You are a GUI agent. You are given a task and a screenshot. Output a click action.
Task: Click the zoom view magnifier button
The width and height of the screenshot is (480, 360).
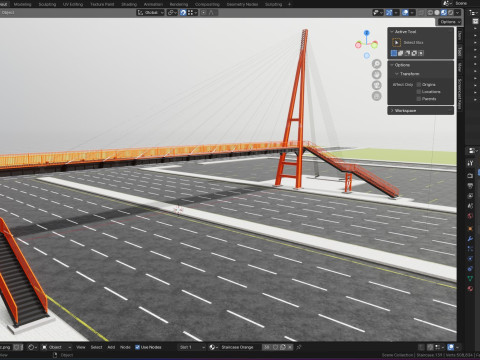pyautogui.click(x=377, y=64)
